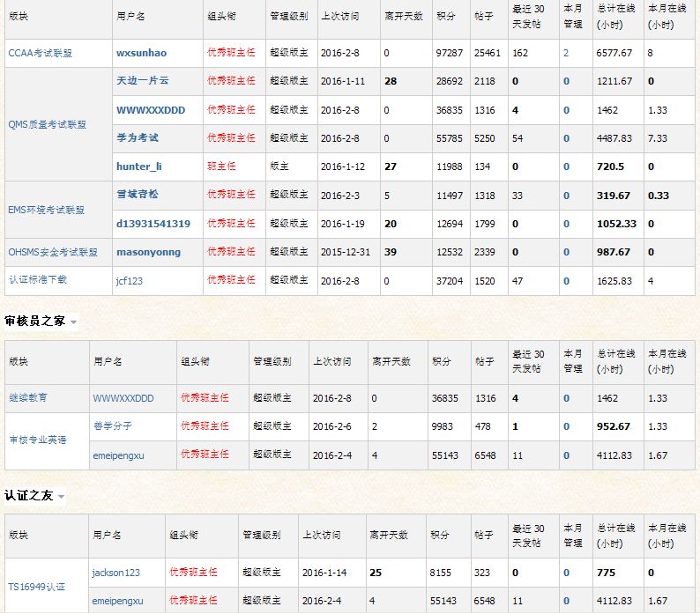Open TS16949认证 board link
The width and height of the screenshot is (700, 614).
(x=37, y=587)
